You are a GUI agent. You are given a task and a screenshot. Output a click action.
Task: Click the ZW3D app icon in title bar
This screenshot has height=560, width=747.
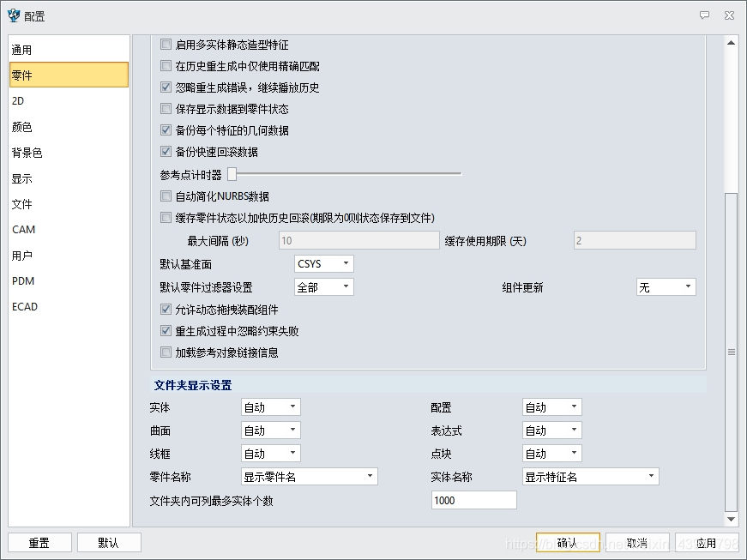point(14,15)
